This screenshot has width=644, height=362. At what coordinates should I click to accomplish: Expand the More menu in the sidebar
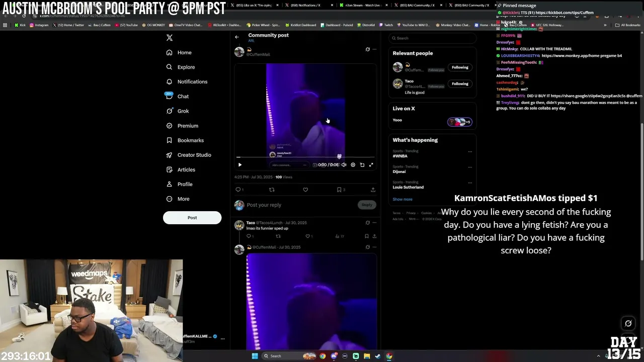(178, 199)
